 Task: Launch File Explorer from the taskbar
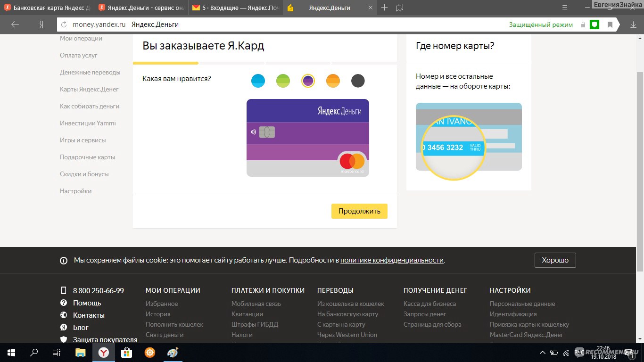(81, 352)
